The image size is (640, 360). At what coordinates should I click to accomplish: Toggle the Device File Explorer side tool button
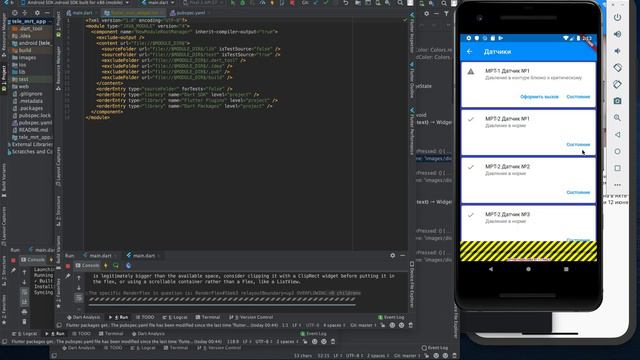(412, 285)
